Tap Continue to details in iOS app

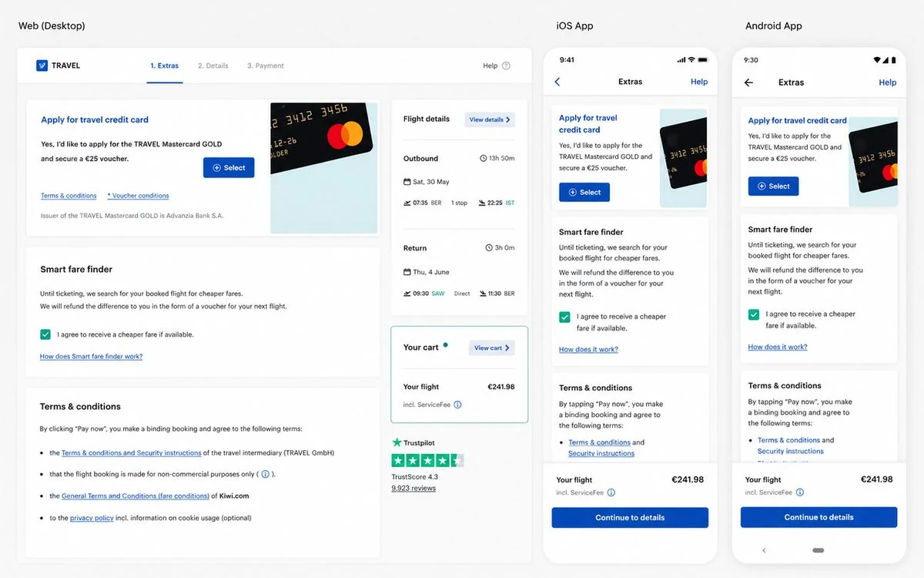point(630,518)
